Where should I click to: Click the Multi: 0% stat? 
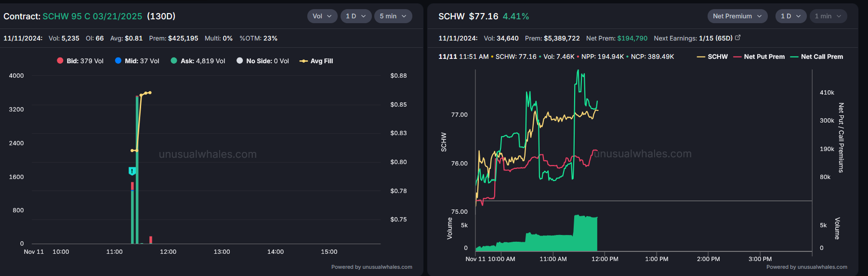(x=219, y=38)
